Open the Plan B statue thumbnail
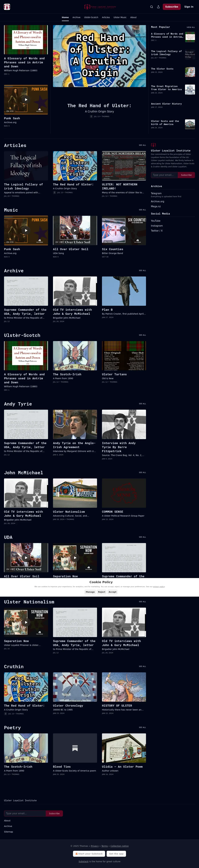Image resolution: width=199 pixels, height=868 pixels. (124, 291)
